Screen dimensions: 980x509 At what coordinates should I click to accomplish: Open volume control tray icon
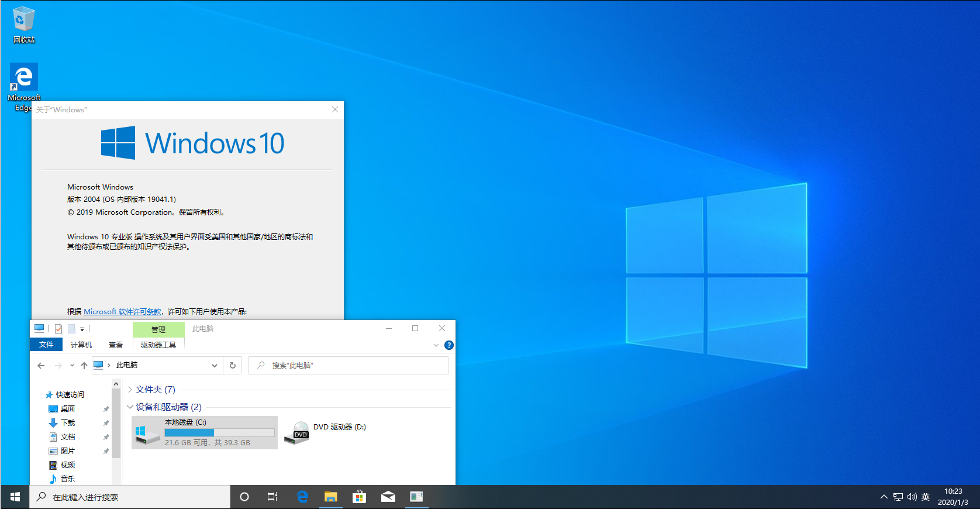(x=912, y=497)
